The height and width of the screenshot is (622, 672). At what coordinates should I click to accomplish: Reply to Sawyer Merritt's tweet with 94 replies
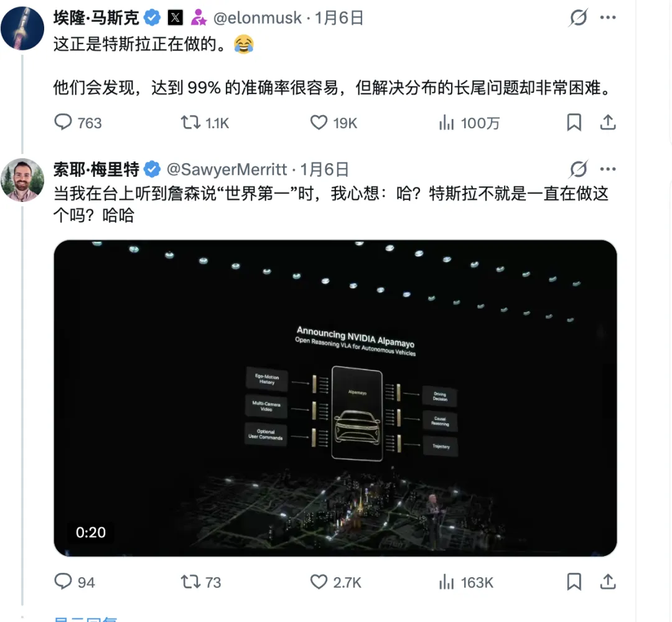[63, 582]
